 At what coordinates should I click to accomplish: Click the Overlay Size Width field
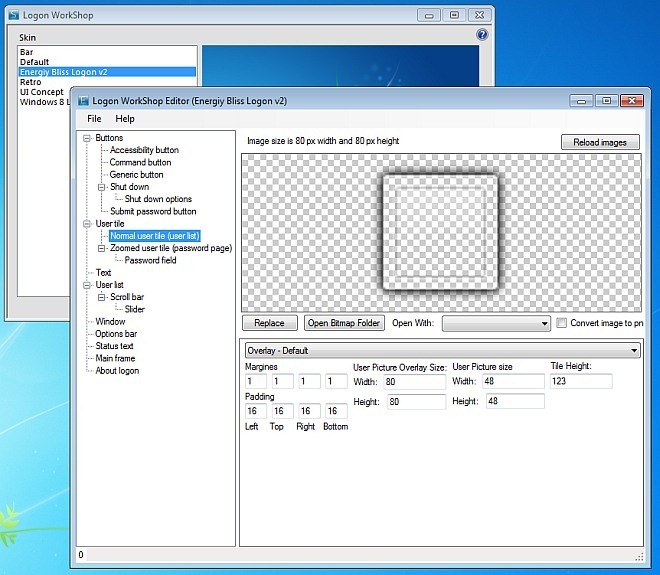point(415,382)
